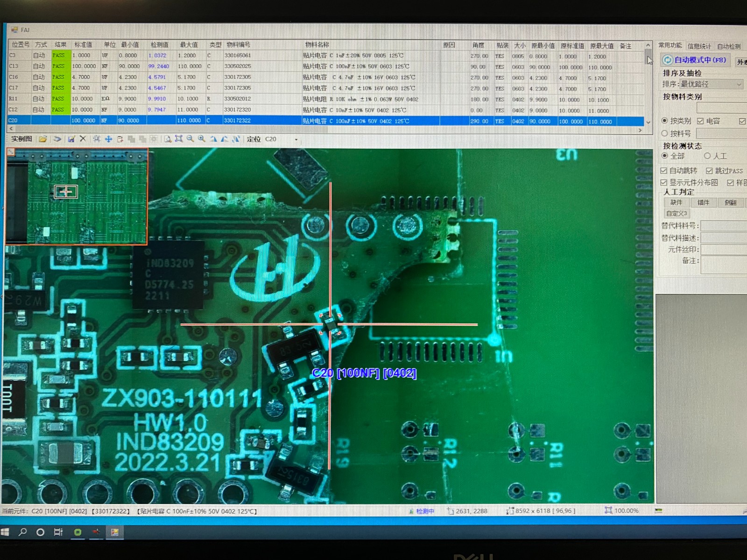Screen dimensions: 747x560
Task: Click the save disk icon in image toolbar
Action: (71, 139)
